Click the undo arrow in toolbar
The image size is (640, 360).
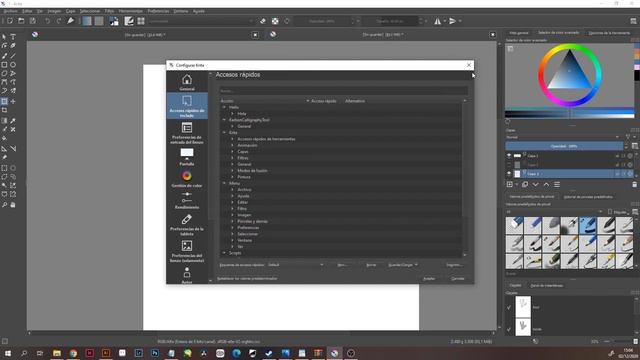47,21
